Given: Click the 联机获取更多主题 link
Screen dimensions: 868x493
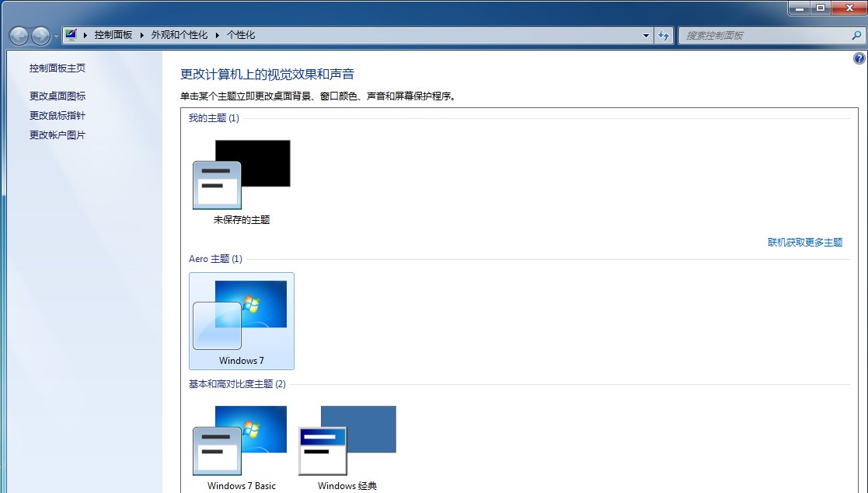Looking at the screenshot, I should click(807, 242).
